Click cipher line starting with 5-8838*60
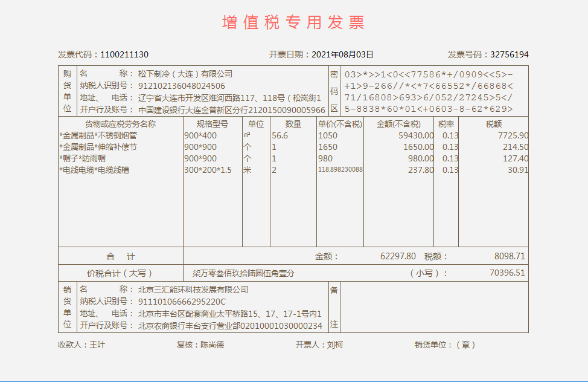This screenshot has height=382, width=588. coord(429,109)
